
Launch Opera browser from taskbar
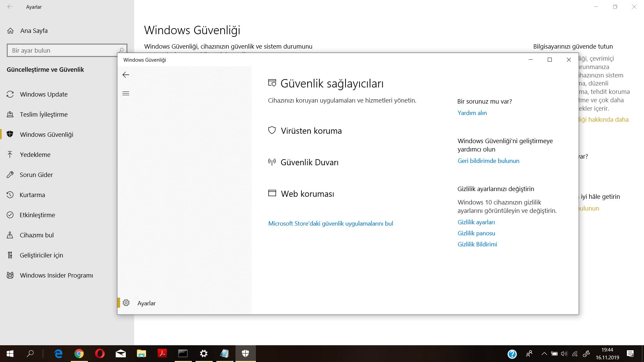pyautogui.click(x=100, y=354)
